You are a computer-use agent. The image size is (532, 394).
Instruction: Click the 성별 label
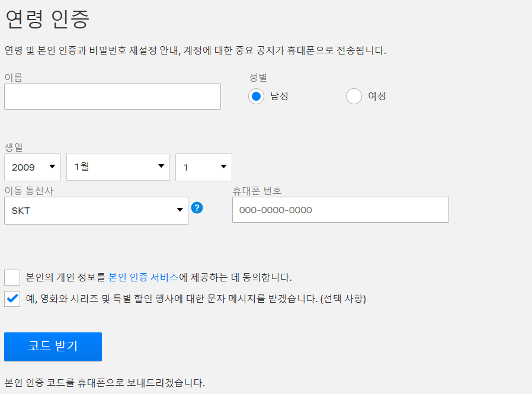[258, 78]
